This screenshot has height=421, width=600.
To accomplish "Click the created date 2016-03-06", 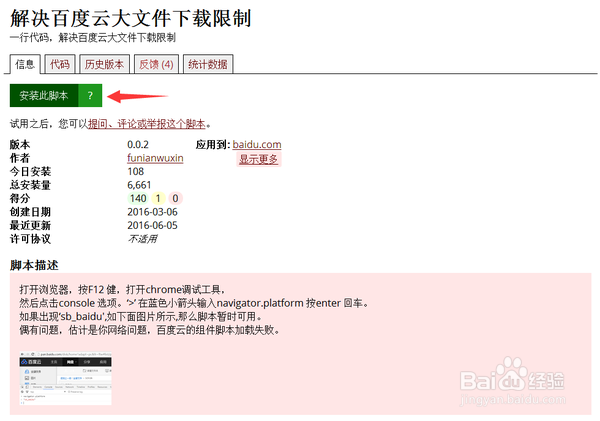I will click(152, 212).
